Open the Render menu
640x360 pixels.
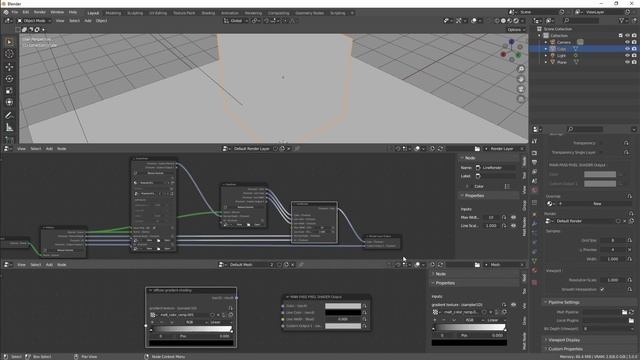point(40,12)
